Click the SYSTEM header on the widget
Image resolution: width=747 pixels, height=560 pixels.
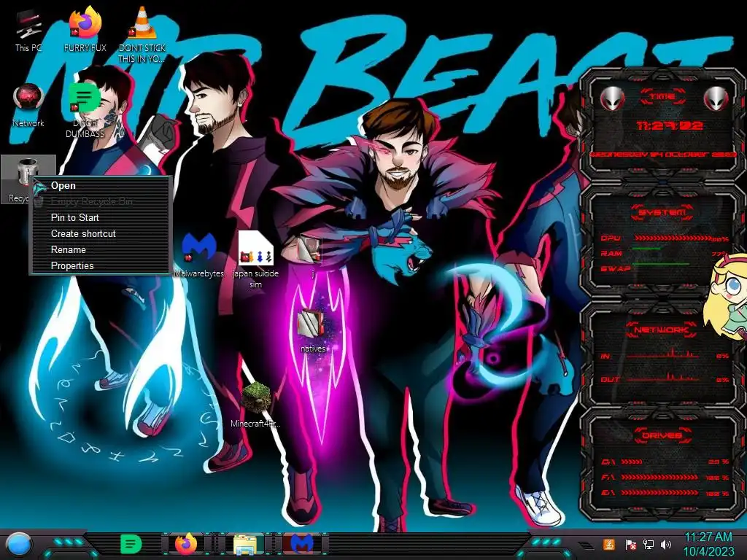662,212
